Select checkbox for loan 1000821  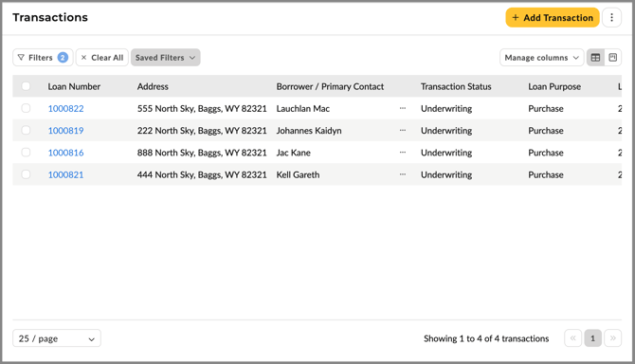[26, 174]
